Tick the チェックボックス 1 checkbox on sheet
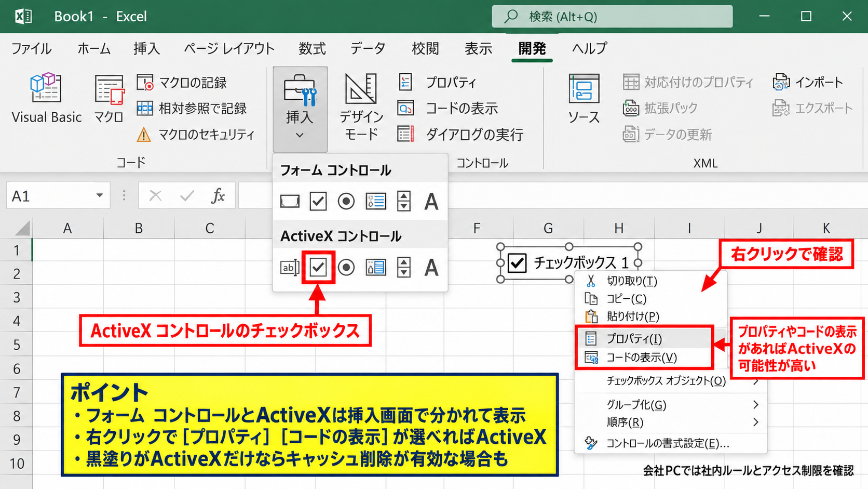This screenshot has width=868, height=489. 517,263
